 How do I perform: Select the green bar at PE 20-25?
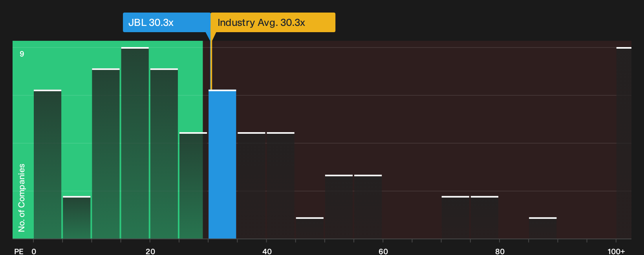164,154
